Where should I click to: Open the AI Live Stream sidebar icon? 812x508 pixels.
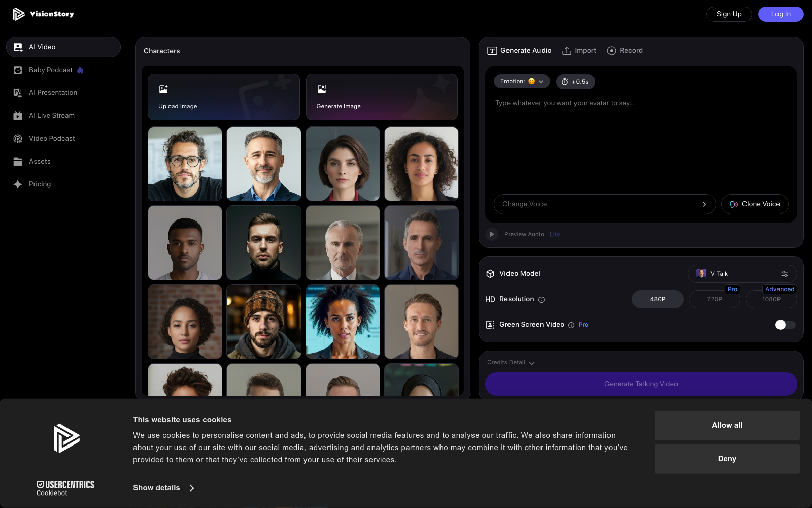[x=18, y=116]
